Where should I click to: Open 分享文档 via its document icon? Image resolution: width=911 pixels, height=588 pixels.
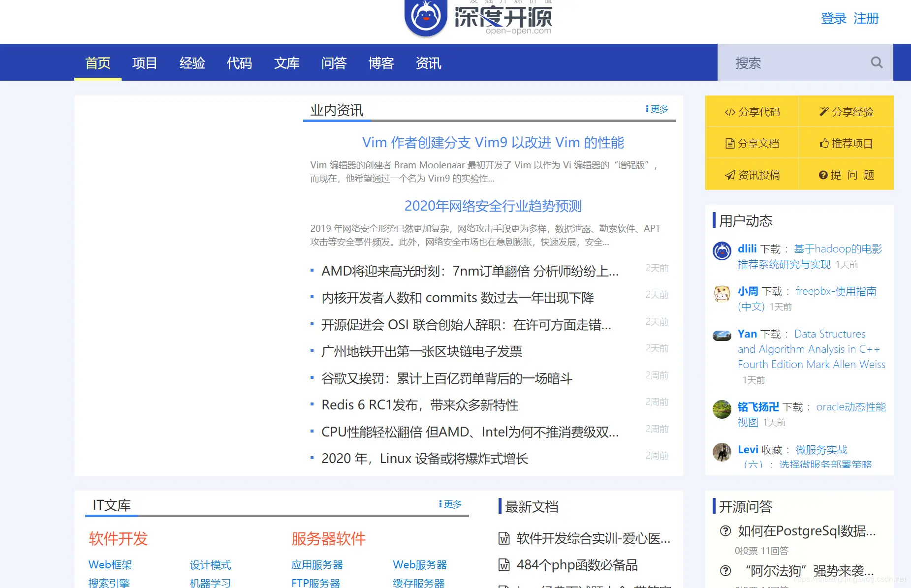729,143
